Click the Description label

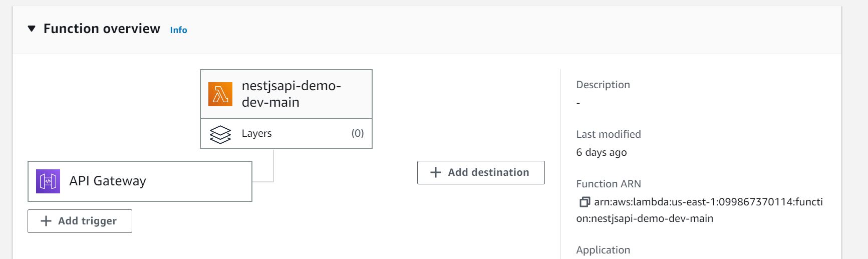click(x=603, y=85)
